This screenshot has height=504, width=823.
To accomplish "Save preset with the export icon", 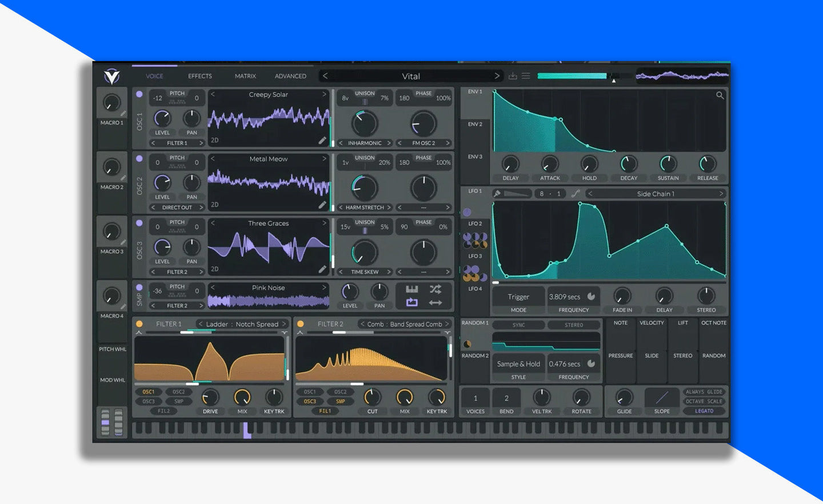I will pos(513,75).
